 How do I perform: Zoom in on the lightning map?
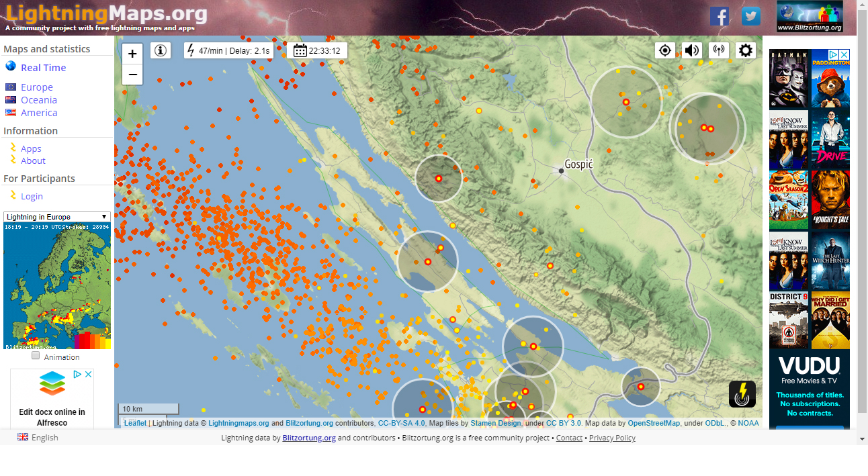[x=132, y=54]
